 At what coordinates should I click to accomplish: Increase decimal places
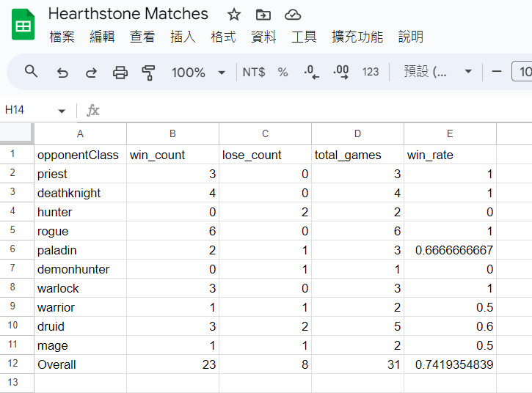click(341, 72)
